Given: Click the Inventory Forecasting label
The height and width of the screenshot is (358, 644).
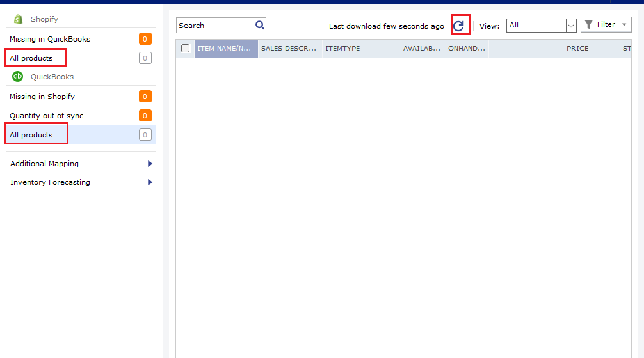Looking at the screenshot, I should [x=50, y=182].
